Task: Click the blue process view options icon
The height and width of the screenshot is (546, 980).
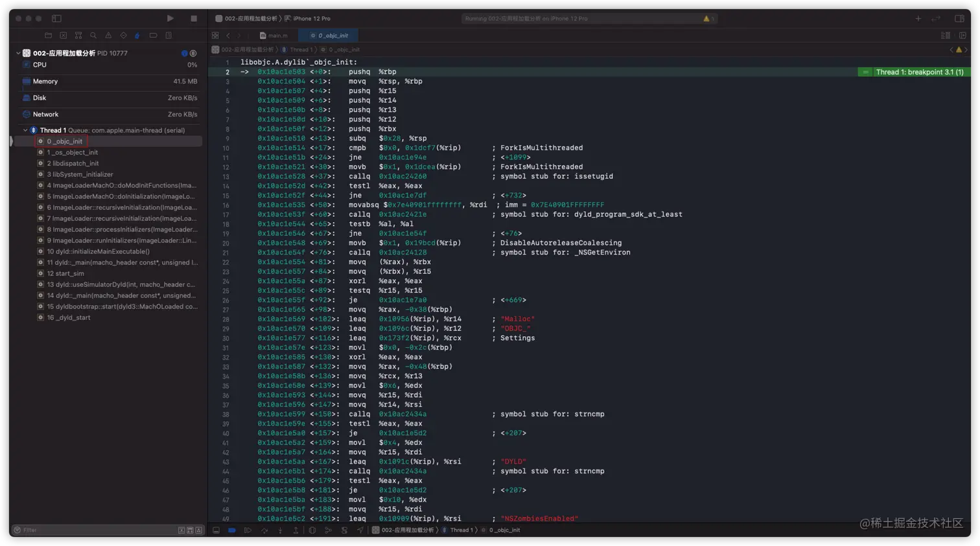Action: tap(185, 53)
